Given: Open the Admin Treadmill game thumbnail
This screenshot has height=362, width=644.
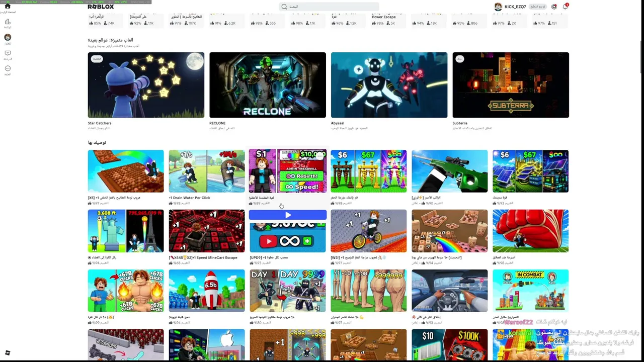Looking at the screenshot, I should (x=288, y=171).
